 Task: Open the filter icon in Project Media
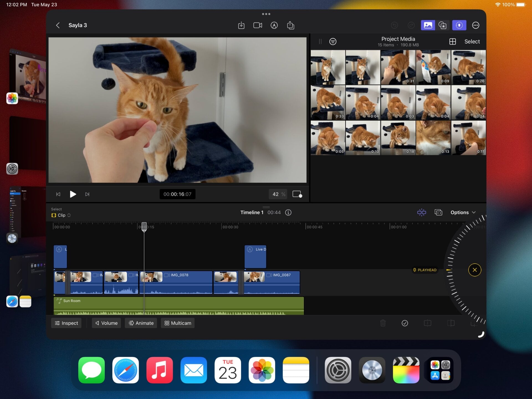tap(332, 41)
